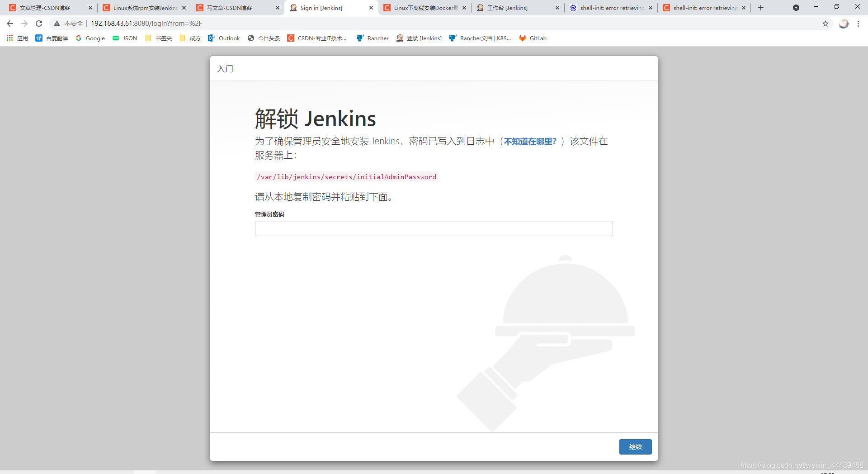This screenshot has height=474, width=868.
Task: Open the Google bookmark
Action: pos(90,38)
